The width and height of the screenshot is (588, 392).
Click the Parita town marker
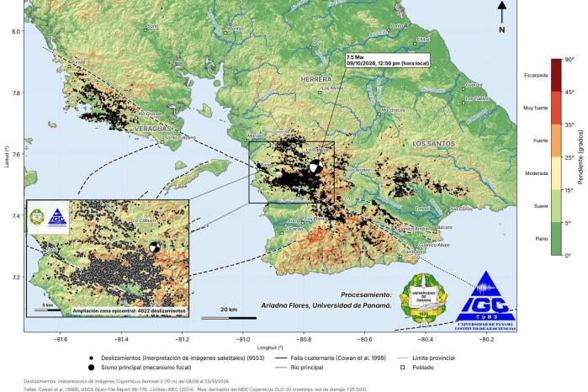click(388, 30)
